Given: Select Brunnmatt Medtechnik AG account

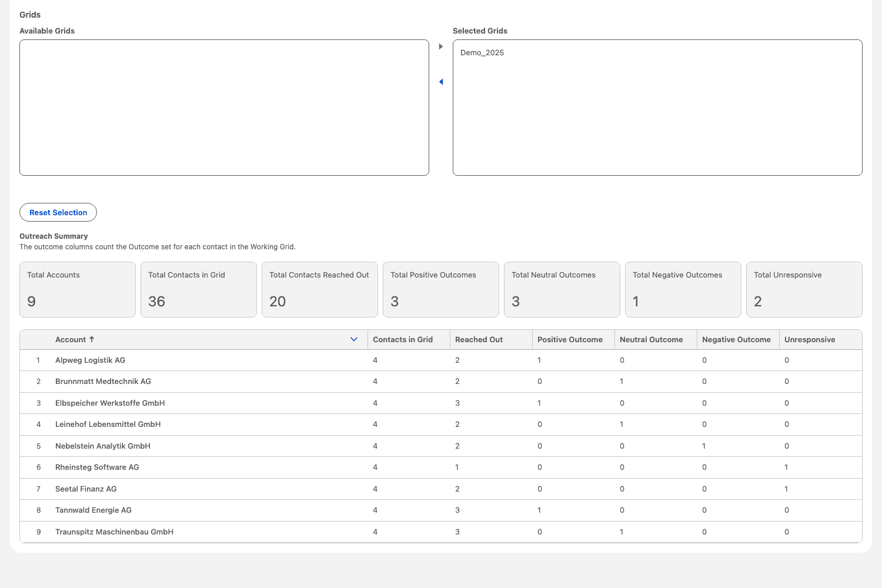Looking at the screenshot, I should click(103, 382).
